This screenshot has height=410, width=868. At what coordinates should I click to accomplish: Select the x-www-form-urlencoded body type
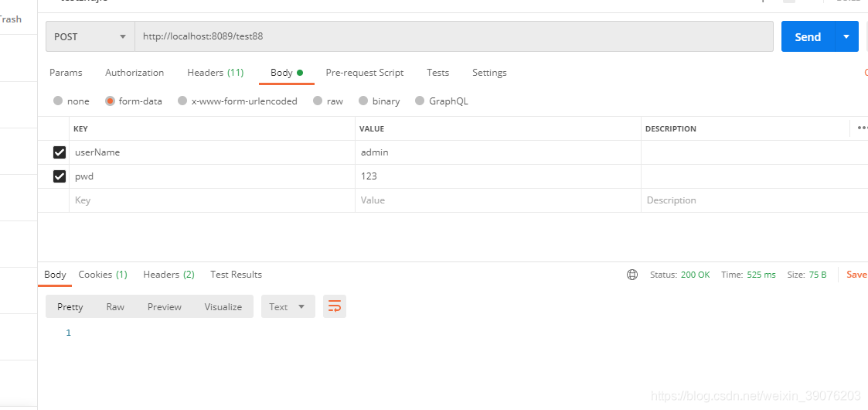click(237, 101)
